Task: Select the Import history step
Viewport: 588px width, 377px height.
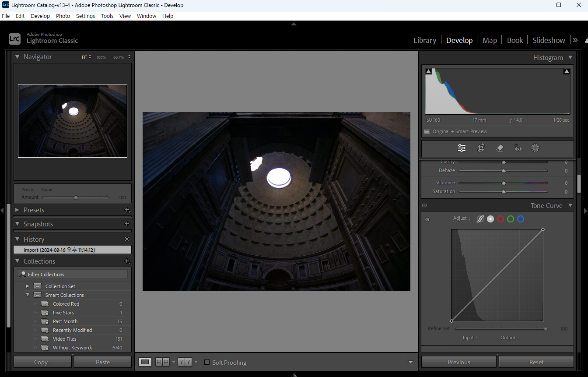Action: pyautogui.click(x=72, y=250)
